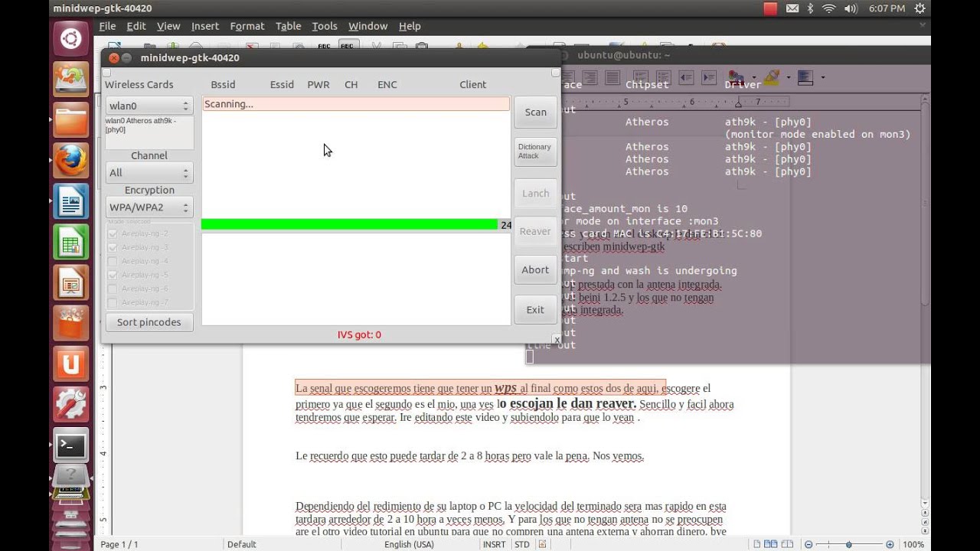The width and height of the screenshot is (980, 551).
Task: Click the zoom slider handle in status bar
Action: 848,544
